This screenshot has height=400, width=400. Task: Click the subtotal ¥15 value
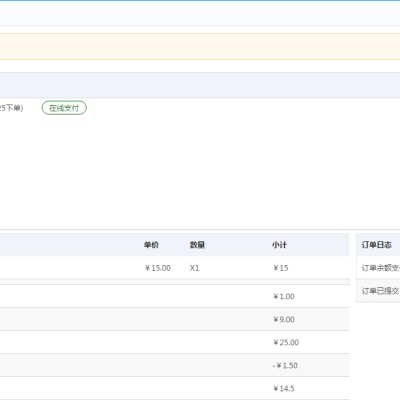281,268
